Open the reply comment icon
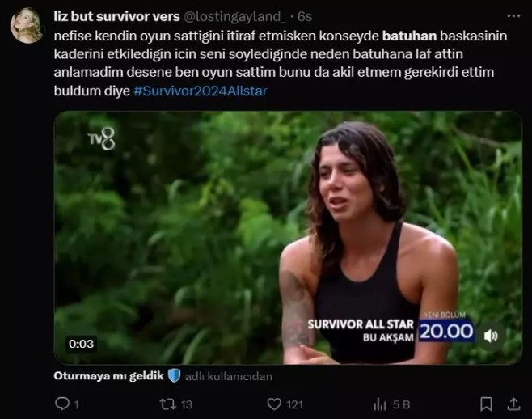The height and width of the screenshot is (419, 532). pyautogui.click(x=62, y=404)
